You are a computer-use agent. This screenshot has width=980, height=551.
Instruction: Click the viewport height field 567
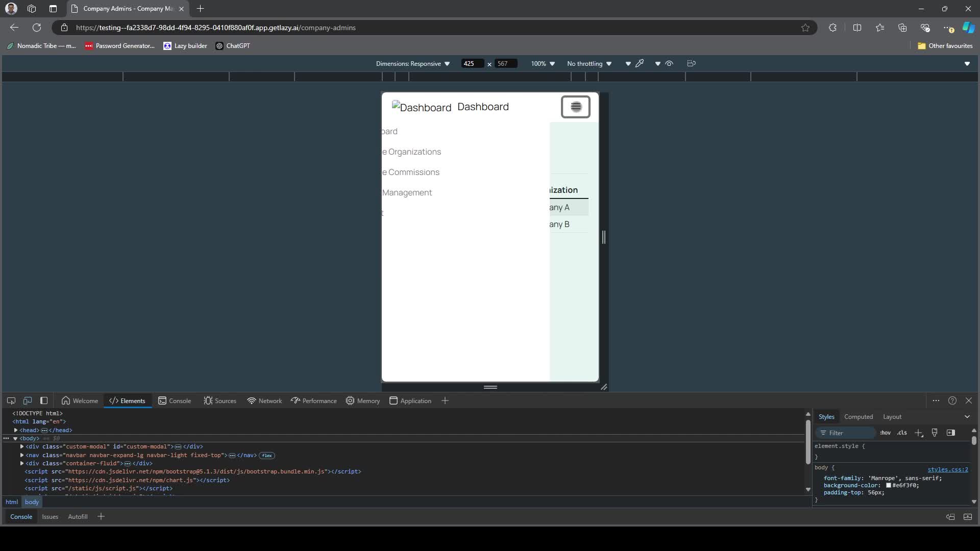pyautogui.click(x=506, y=64)
